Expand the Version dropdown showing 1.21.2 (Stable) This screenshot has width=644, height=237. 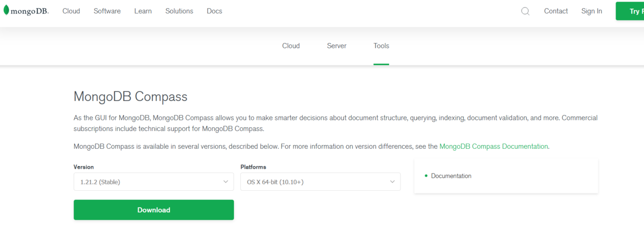[153, 182]
